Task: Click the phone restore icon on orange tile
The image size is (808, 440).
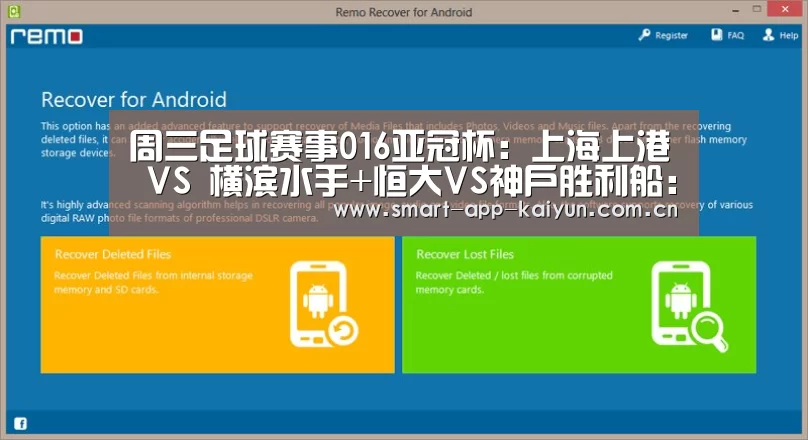Action: tap(324, 304)
